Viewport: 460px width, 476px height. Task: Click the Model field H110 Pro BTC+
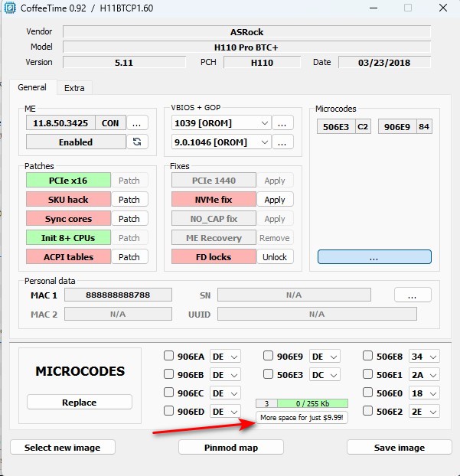click(246, 47)
